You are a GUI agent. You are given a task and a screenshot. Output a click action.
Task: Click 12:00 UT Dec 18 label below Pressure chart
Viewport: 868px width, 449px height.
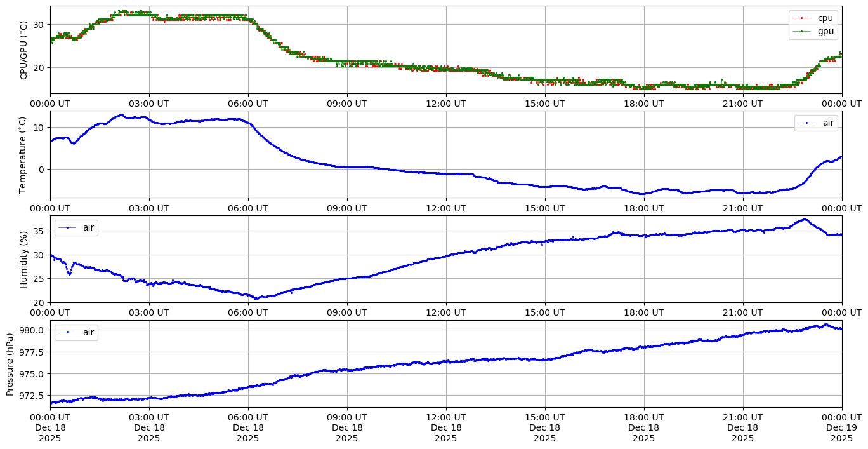click(x=445, y=428)
